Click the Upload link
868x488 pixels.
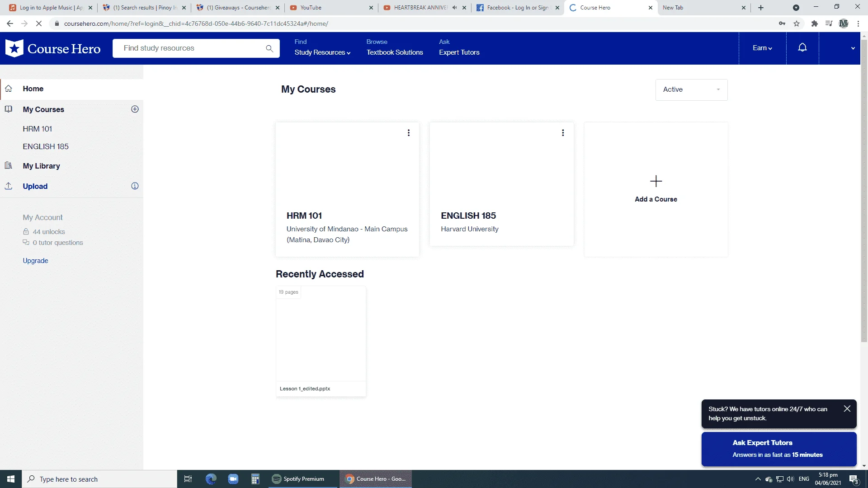point(35,186)
